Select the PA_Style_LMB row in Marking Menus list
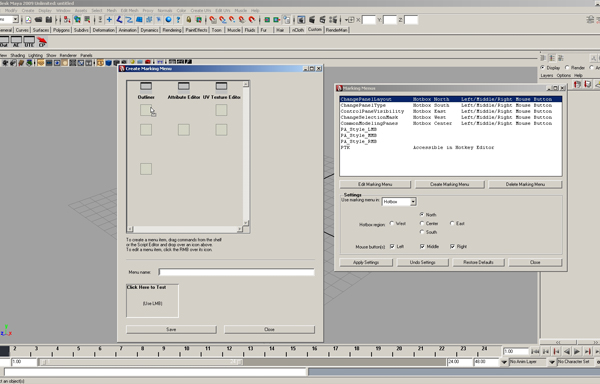Screen dimensions: 600x384 (x=450, y=129)
